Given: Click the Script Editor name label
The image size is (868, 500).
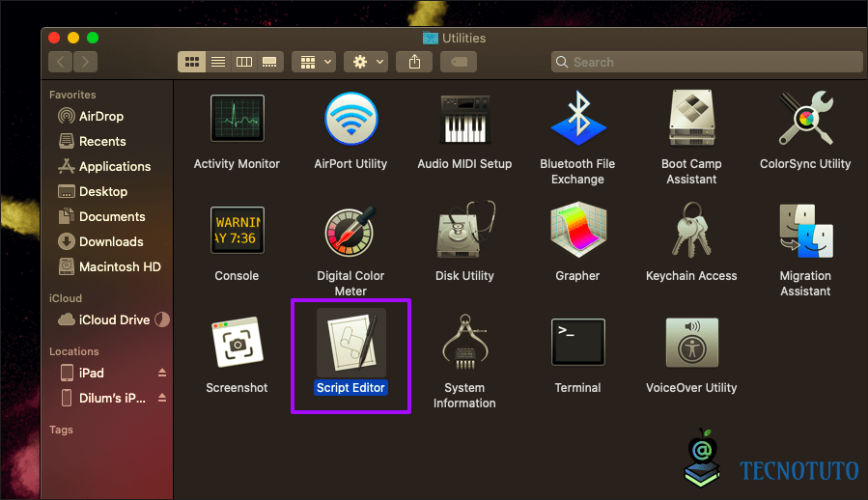Looking at the screenshot, I should click(350, 388).
